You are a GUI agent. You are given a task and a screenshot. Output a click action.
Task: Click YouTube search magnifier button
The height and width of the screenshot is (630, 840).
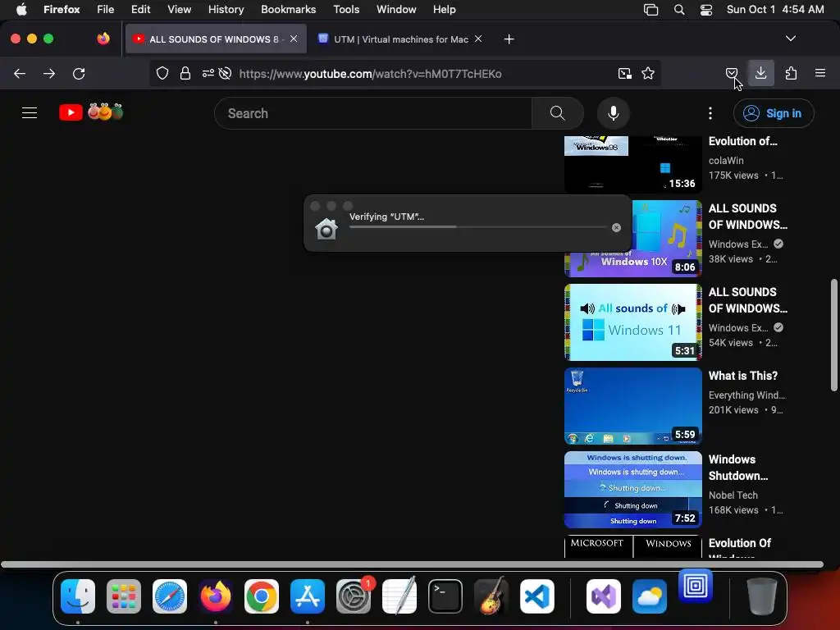557,113
